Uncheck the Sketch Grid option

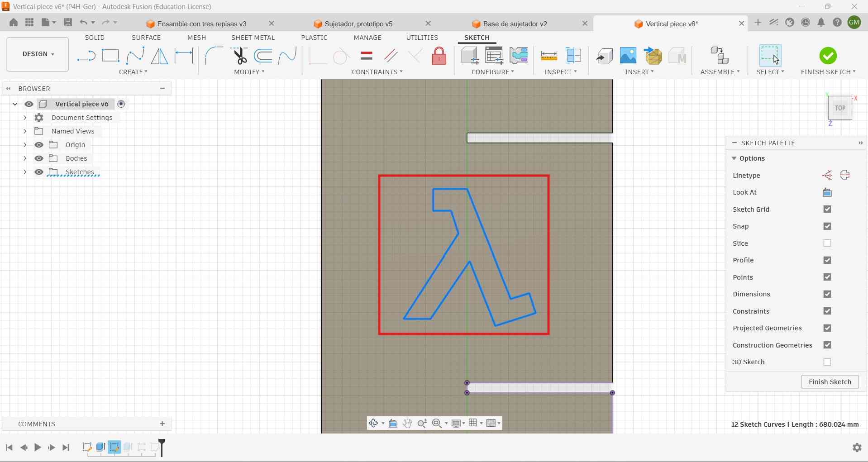click(827, 209)
